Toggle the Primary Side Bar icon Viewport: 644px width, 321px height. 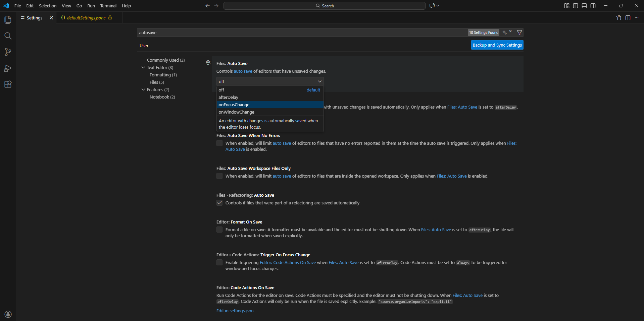point(576,6)
